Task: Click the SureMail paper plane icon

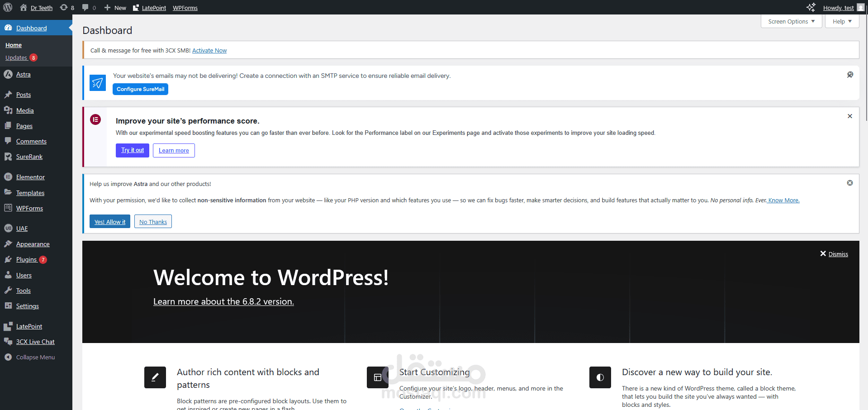Action: tap(98, 83)
